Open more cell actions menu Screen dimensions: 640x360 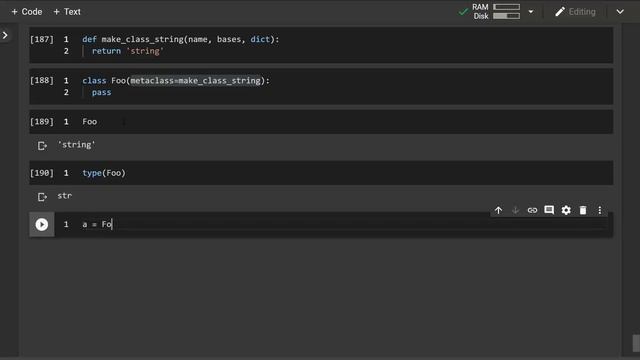[600, 210]
